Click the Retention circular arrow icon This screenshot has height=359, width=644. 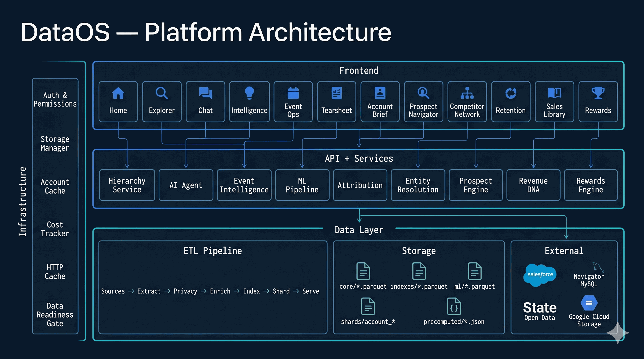(x=511, y=93)
